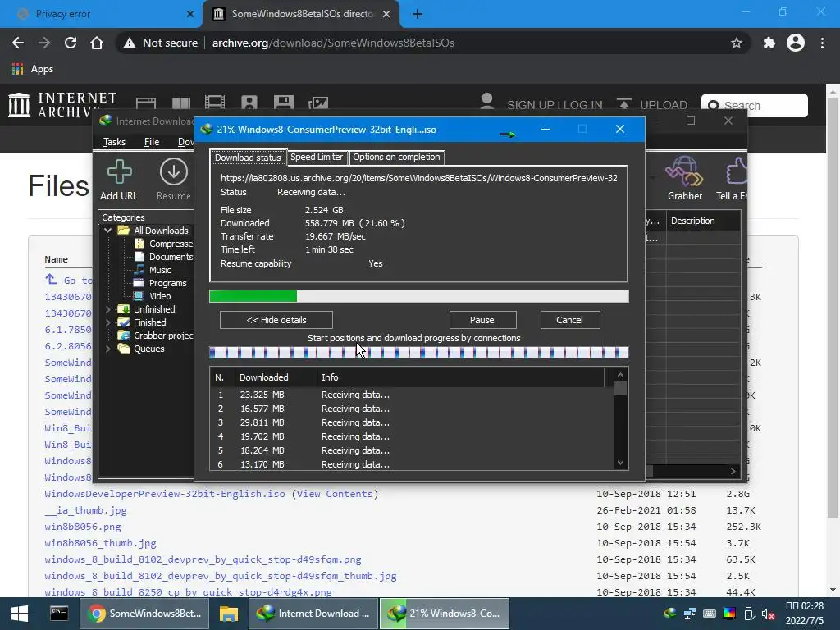The width and height of the screenshot is (840, 630).
Task: Switch to Options on completion tab
Action: [396, 157]
